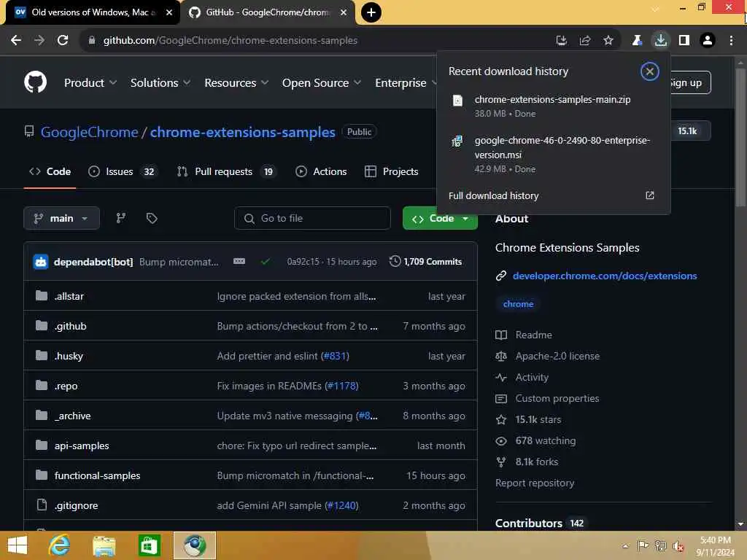This screenshot has height=560, width=747.
Task: Open the _archive folder
Action: 72,416
